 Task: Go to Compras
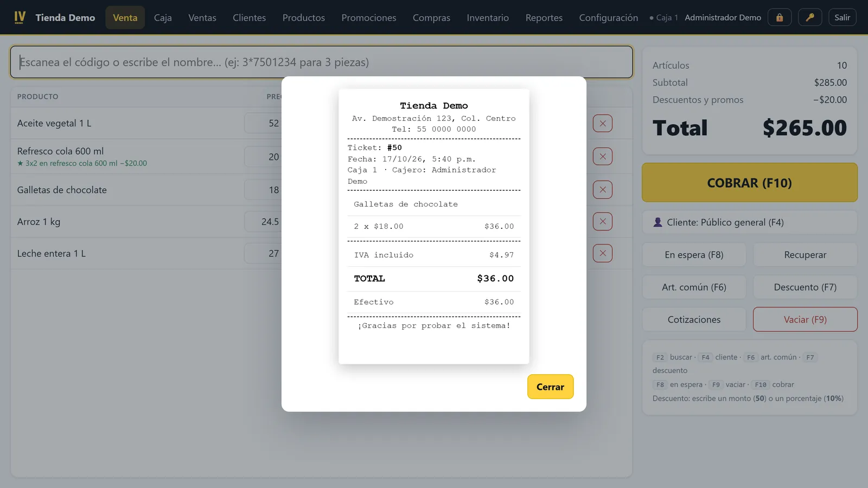[x=431, y=17]
